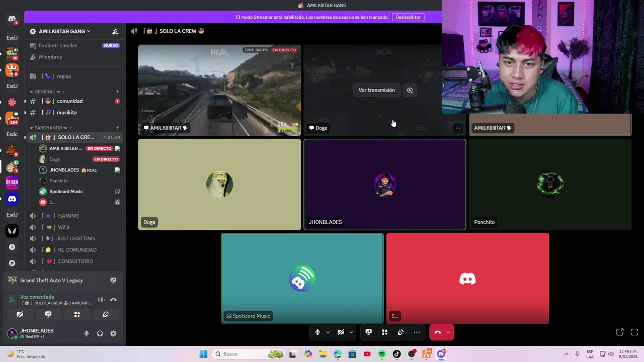644x362 pixels.
Task: Open user settings gear
Action: click(x=113, y=333)
